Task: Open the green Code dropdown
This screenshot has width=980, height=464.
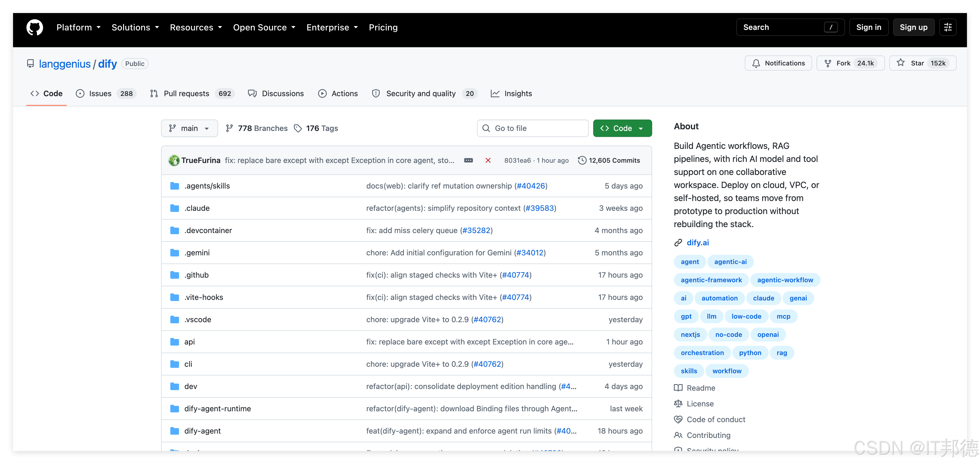Action: pos(622,128)
